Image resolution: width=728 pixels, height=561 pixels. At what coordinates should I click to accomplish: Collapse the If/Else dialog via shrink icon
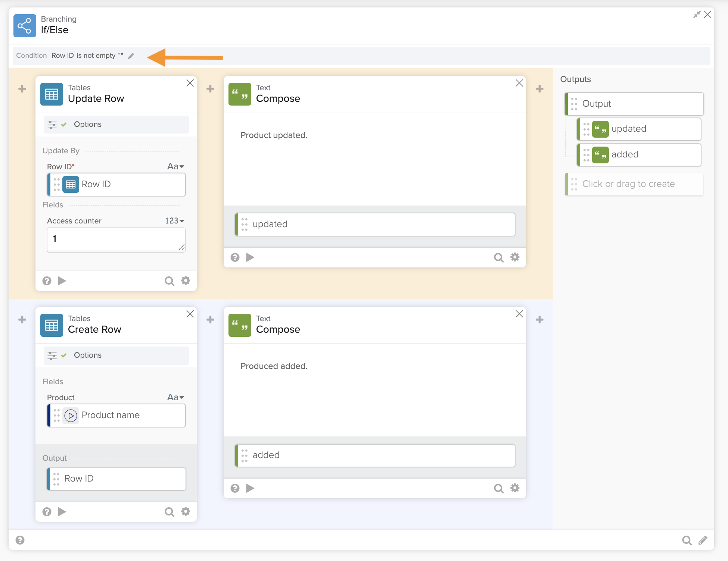point(697,15)
